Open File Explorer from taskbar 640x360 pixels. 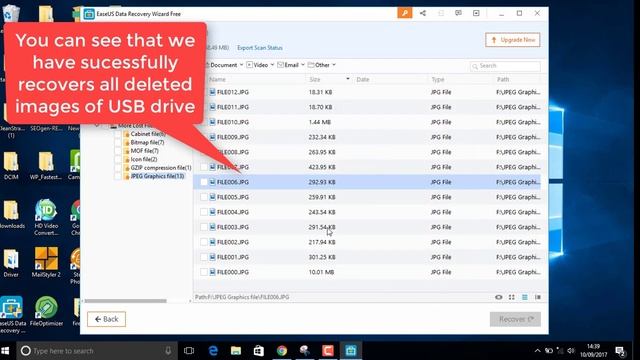click(236, 351)
